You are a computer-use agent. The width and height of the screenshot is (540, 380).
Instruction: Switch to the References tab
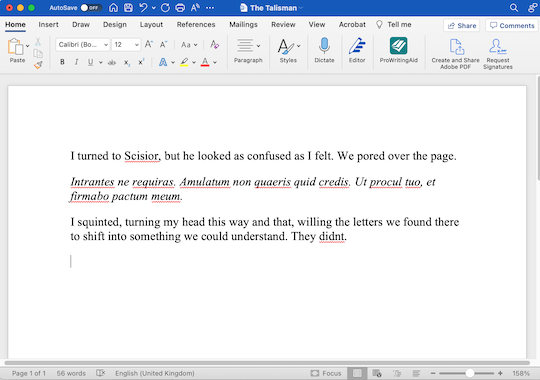click(x=196, y=24)
